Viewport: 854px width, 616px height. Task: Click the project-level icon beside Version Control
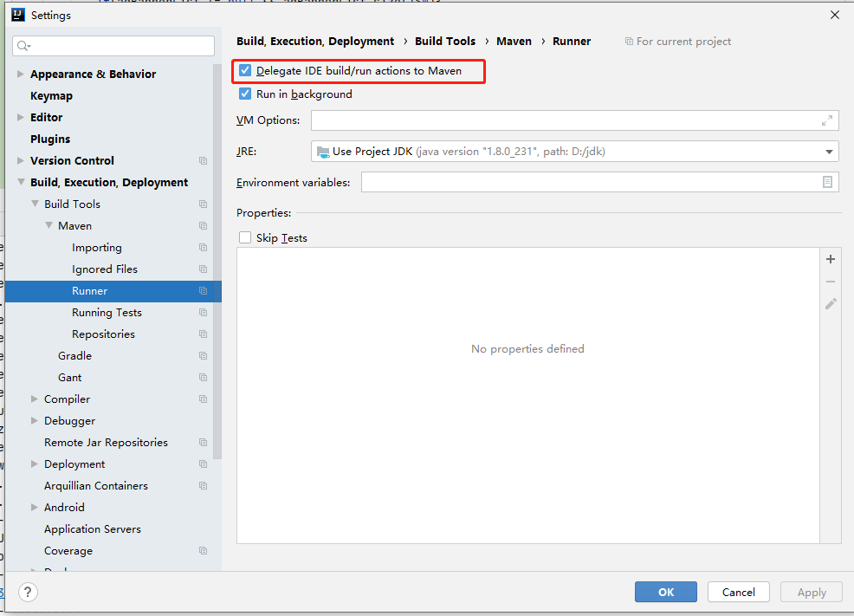coord(204,160)
